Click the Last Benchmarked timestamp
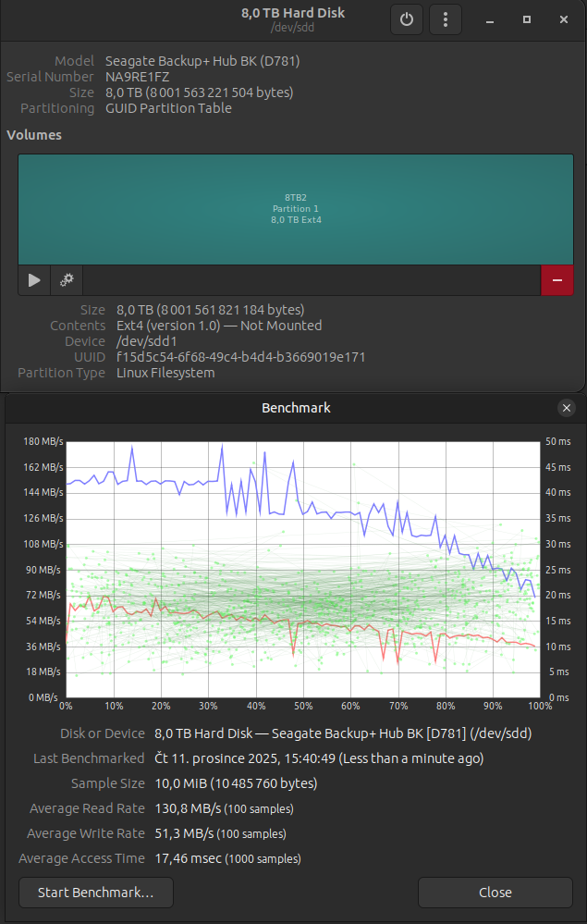The height and width of the screenshot is (924, 587). coord(318,758)
